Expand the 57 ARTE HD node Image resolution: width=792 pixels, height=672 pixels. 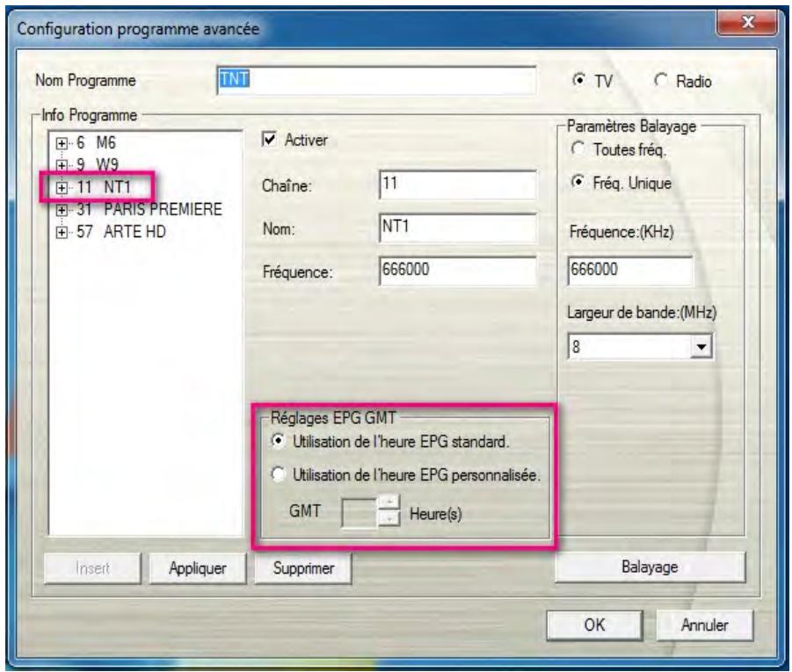pyautogui.click(x=62, y=232)
